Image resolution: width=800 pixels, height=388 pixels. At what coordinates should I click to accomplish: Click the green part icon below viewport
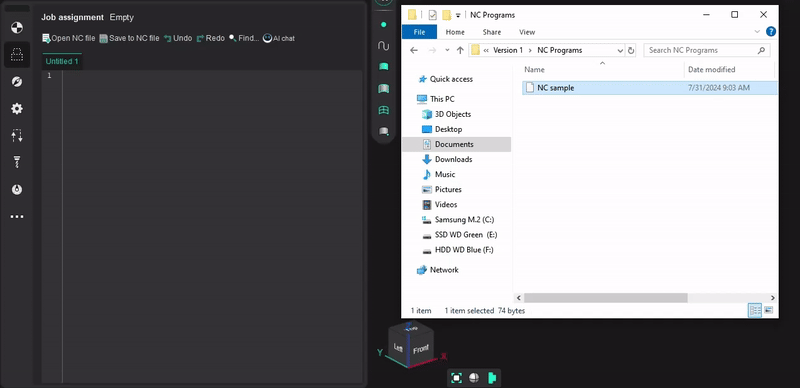(491, 378)
